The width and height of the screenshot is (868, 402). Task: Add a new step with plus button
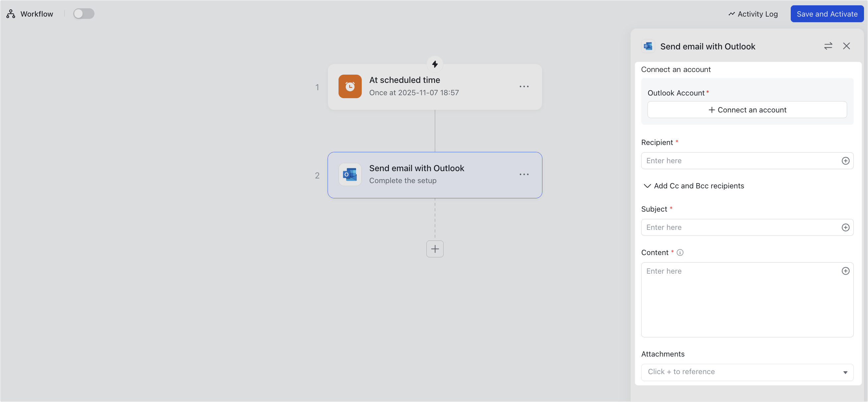tap(435, 249)
